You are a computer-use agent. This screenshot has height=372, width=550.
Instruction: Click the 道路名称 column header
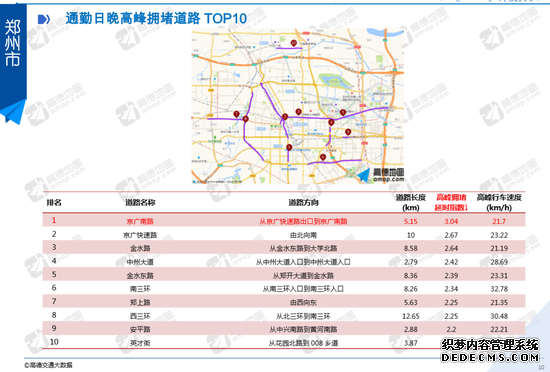pyautogui.click(x=140, y=202)
